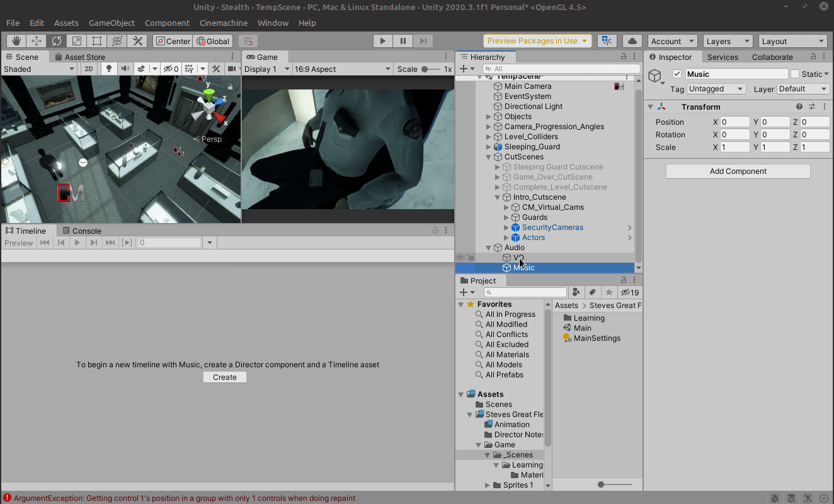Screen dimensions: 834x504
Task: Select the Scale tool
Action: click(77, 41)
